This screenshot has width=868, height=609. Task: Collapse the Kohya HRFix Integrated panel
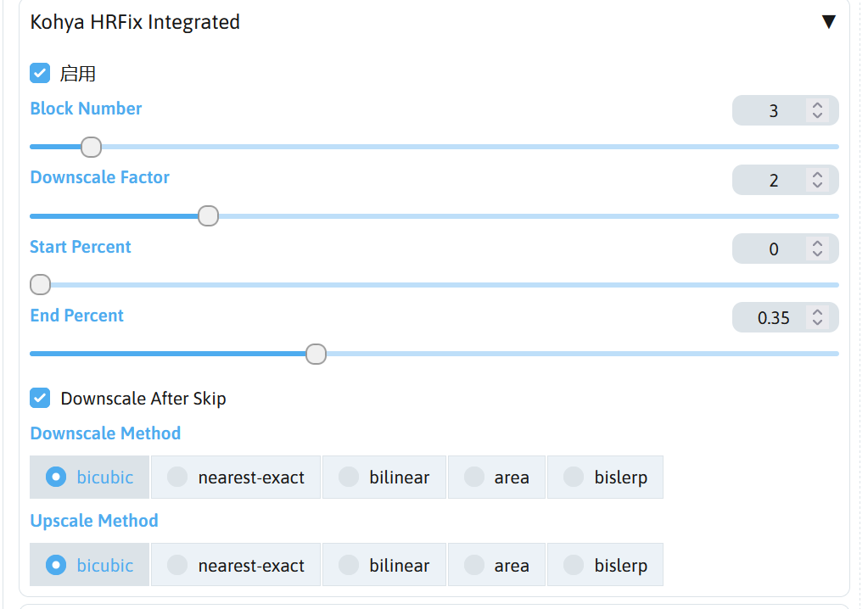[829, 22]
